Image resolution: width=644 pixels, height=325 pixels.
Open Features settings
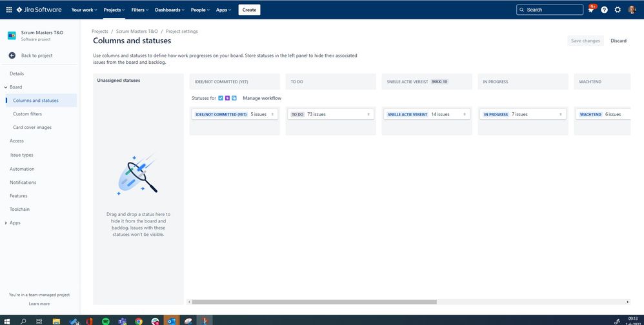coord(19,196)
